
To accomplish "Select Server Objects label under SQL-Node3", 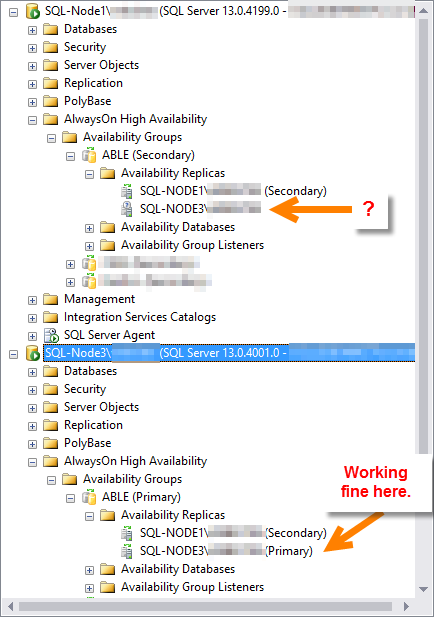I will (102, 407).
